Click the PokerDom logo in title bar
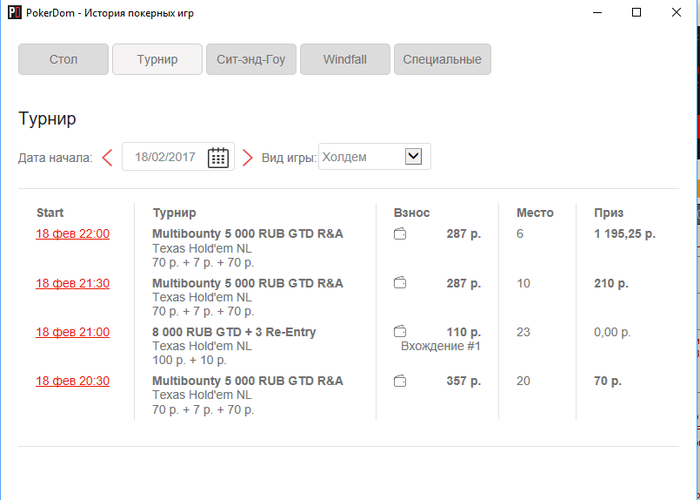The image size is (700, 500). click(x=15, y=12)
